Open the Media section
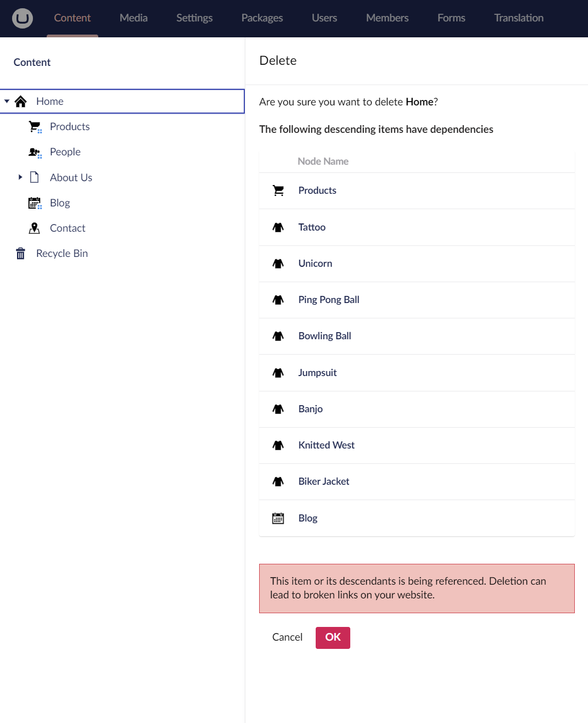The height and width of the screenshot is (723, 588). point(133,18)
